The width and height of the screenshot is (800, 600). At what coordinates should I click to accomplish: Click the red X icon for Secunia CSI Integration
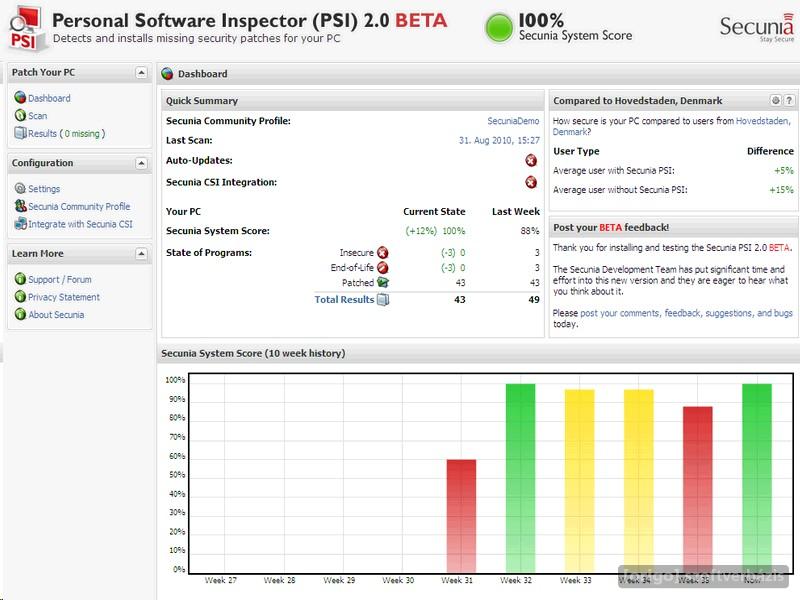click(531, 182)
